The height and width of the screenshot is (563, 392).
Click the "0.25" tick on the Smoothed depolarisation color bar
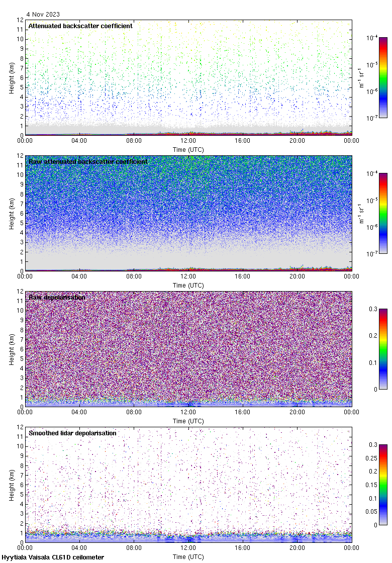point(371,458)
